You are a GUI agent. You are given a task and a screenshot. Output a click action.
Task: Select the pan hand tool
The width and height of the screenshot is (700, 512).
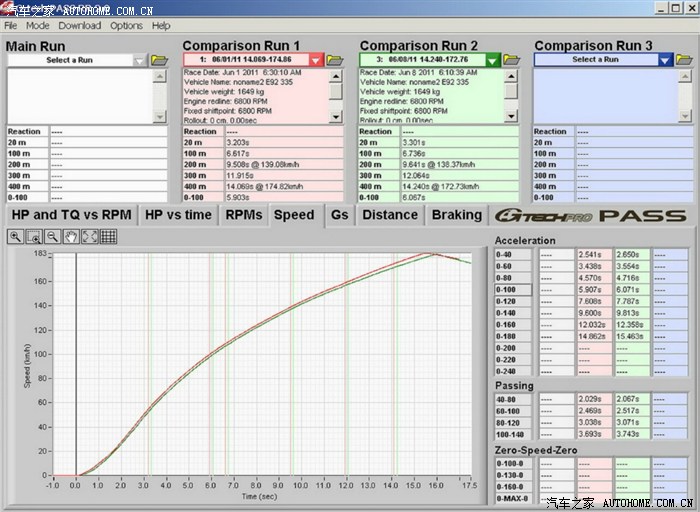pos(71,237)
